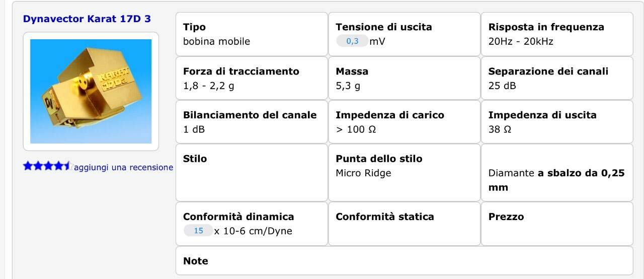Open the aggiungi una recensione link
Image resolution: width=644 pixels, height=279 pixels.
tap(123, 167)
